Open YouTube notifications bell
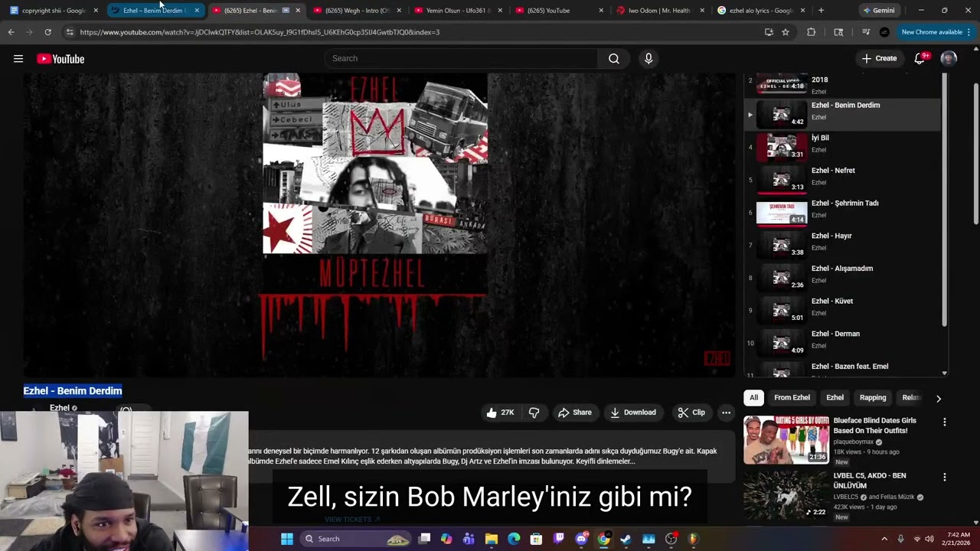Image resolution: width=980 pixels, height=551 pixels. tap(920, 59)
